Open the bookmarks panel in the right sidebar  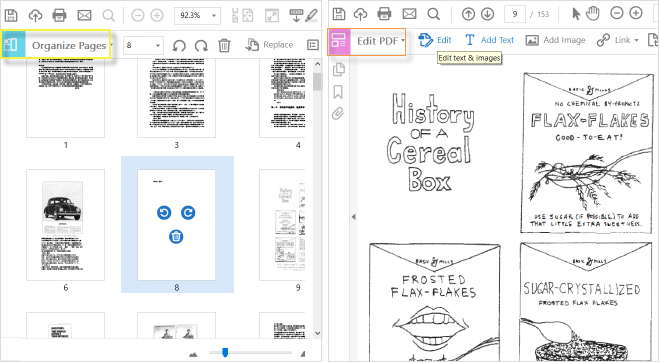(338, 92)
